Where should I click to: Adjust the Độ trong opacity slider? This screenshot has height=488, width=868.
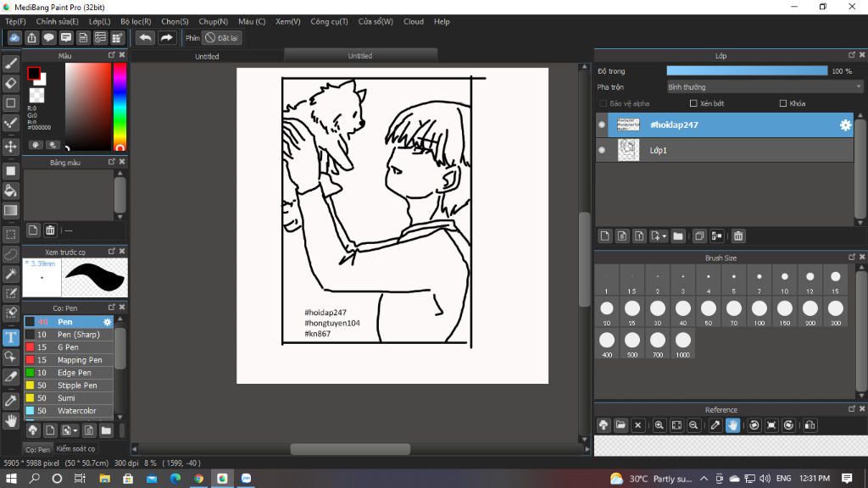coord(747,71)
